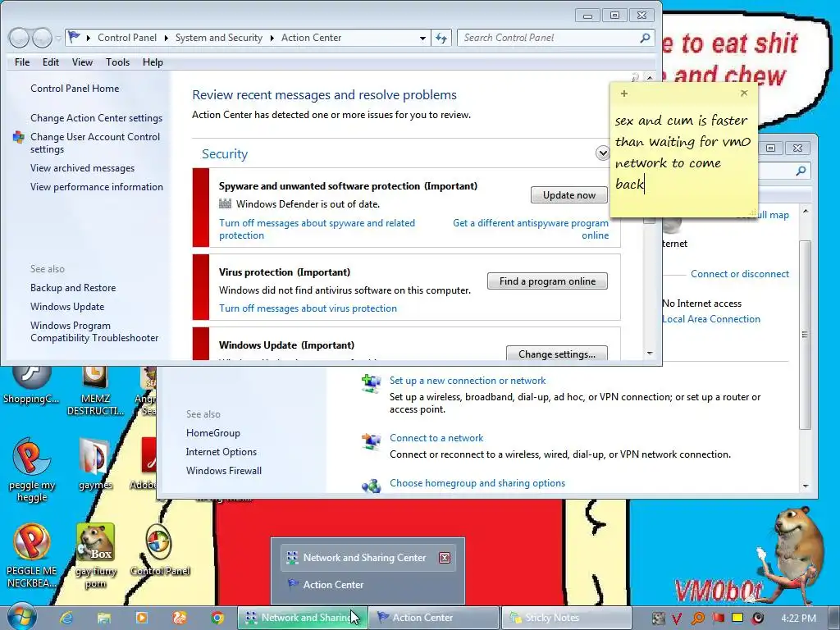Launch Windows Media Player from taskbar

pyautogui.click(x=141, y=618)
